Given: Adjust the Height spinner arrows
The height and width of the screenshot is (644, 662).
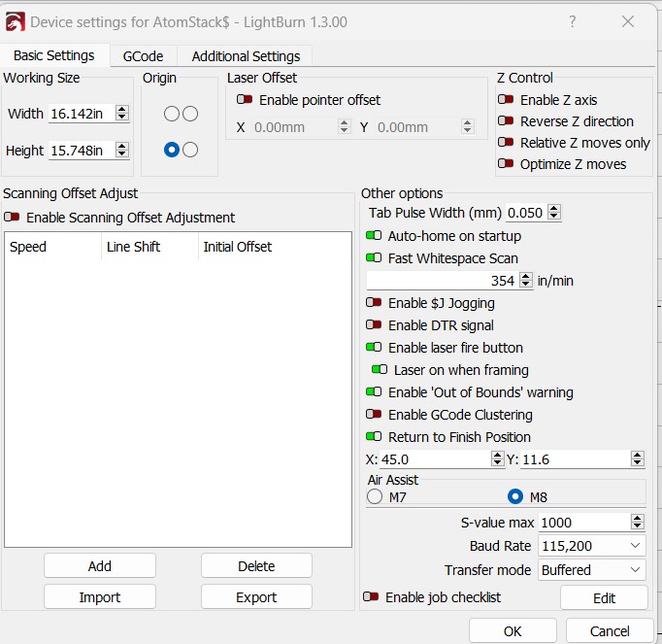Looking at the screenshot, I should (x=122, y=150).
